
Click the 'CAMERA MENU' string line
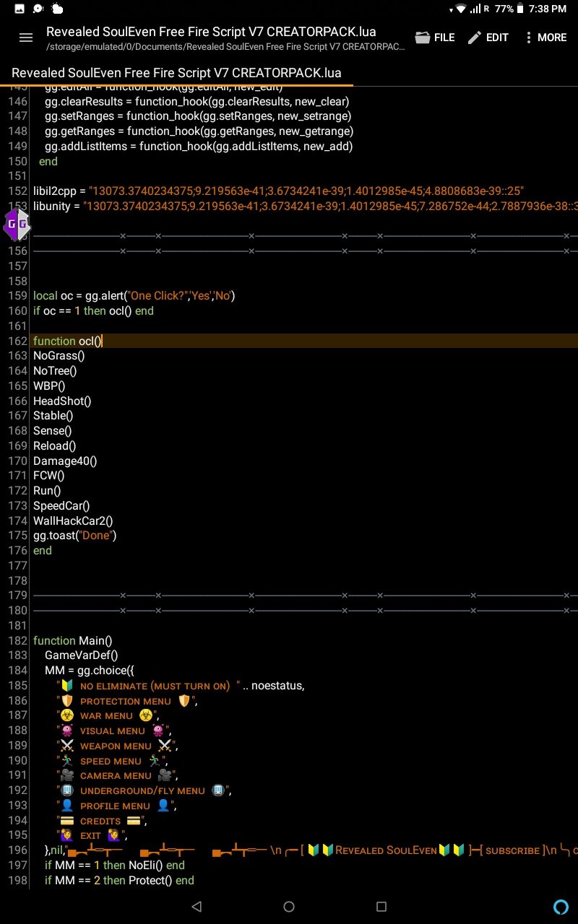[117, 776]
